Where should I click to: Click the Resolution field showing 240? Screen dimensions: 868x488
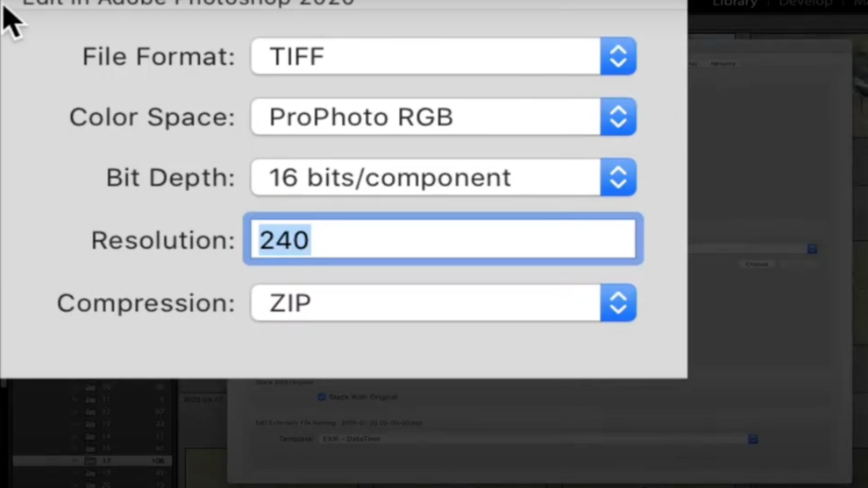(443, 240)
